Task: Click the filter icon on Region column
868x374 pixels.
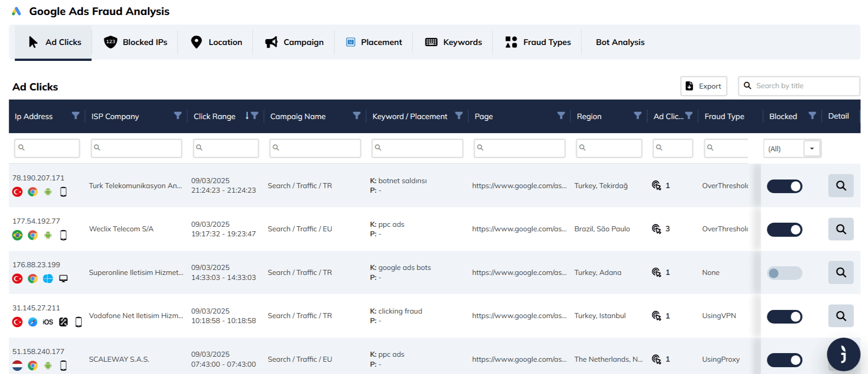Action: 638,116
